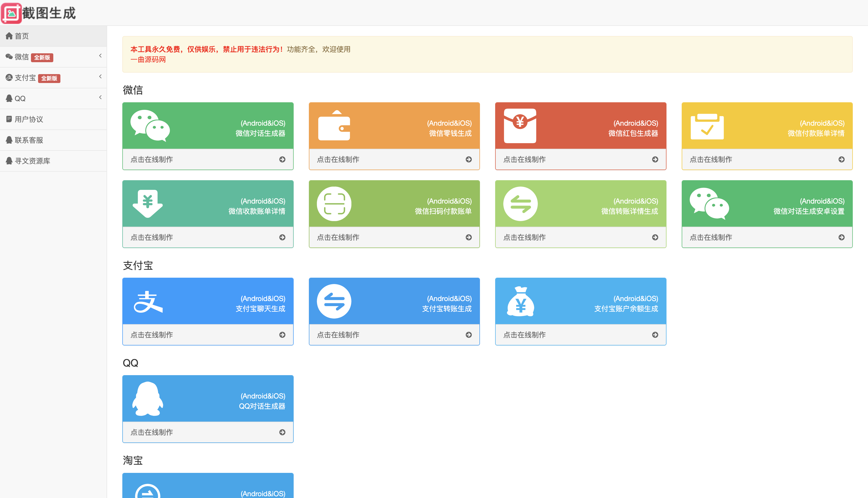The height and width of the screenshot is (498, 868).
Task: Click the arrow icon under 支付宝聊天生成
Action: point(282,335)
